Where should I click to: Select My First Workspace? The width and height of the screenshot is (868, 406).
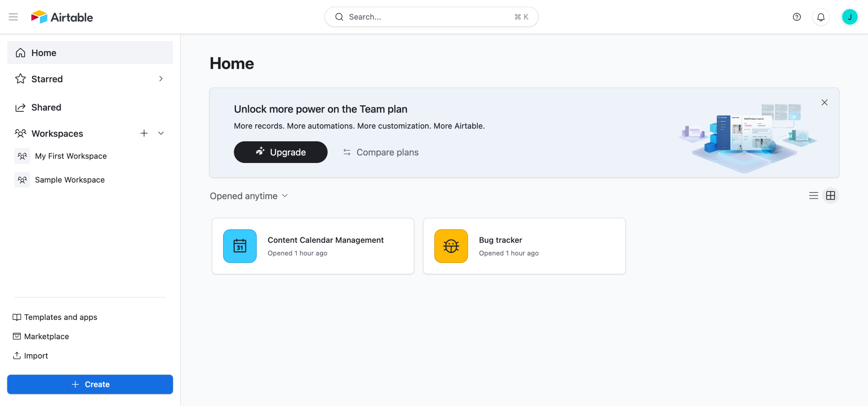point(71,156)
